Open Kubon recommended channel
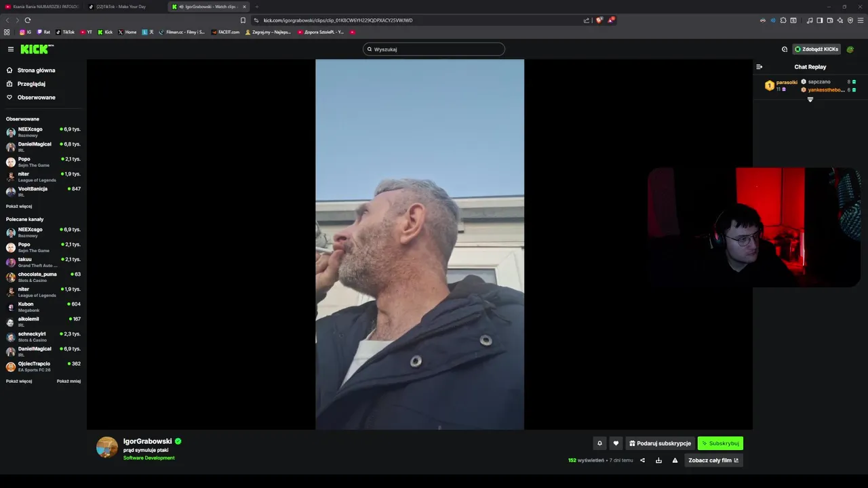This screenshot has height=488, width=868. coord(43,306)
